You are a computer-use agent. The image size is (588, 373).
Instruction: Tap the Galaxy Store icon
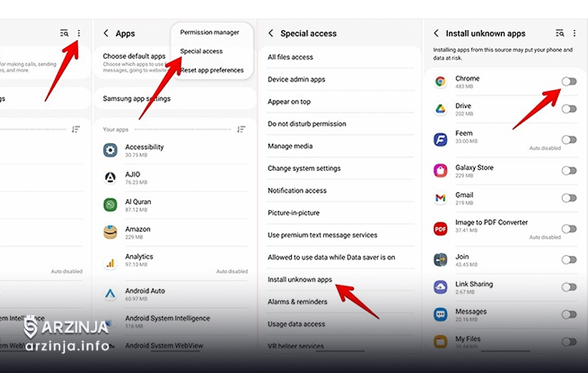click(441, 171)
